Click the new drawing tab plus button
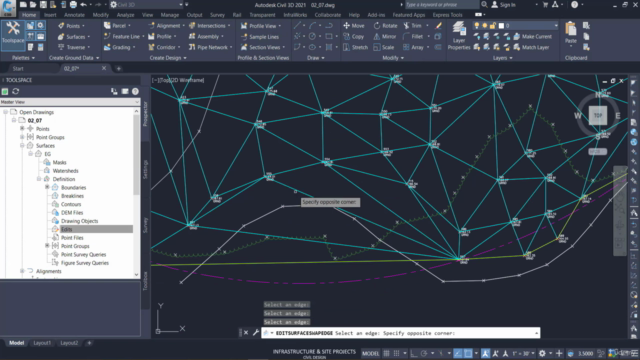 (x=118, y=69)
